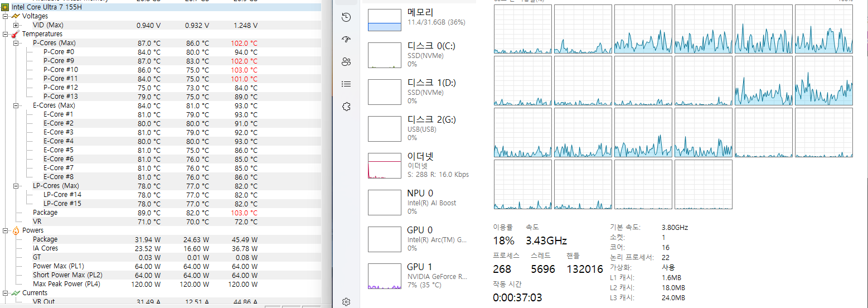This screenshot has height=308, width=868.
Task: Click the Intel Core Ultra 7 chip icon
Action: coord(5,7)
